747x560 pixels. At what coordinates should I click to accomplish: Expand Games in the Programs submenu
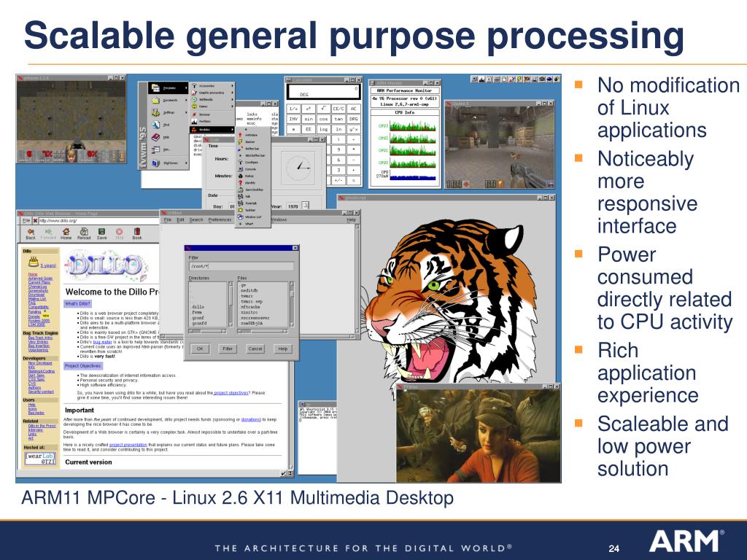212,106
